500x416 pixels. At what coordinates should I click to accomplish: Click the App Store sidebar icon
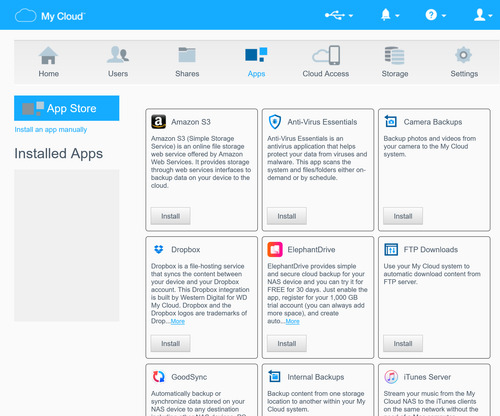(x=33, y=108)
